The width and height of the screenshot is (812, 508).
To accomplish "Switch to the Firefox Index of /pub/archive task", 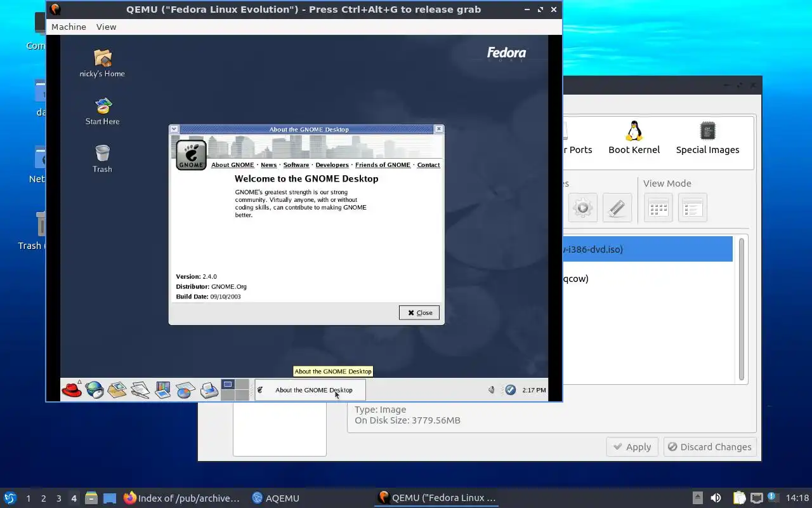I will (x=182, y=498).
